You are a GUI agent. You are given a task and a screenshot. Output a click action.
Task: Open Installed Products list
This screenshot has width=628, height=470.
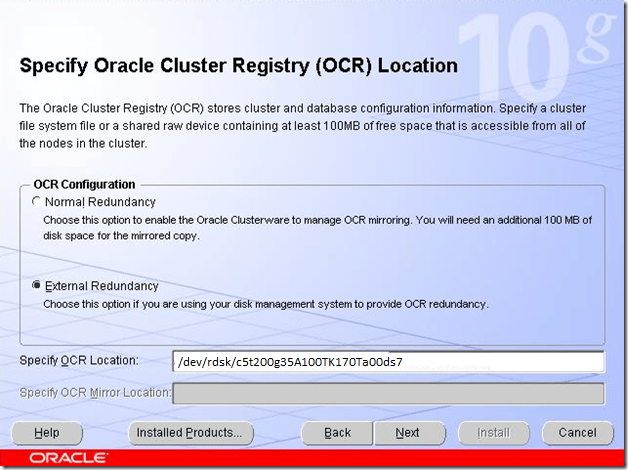[191, 433]
